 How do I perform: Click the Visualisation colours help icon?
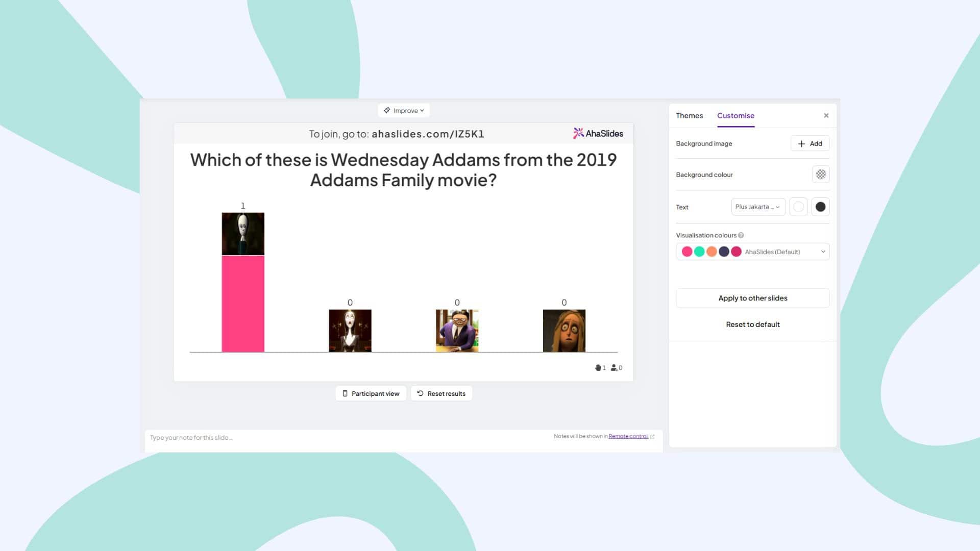(741, 235)
